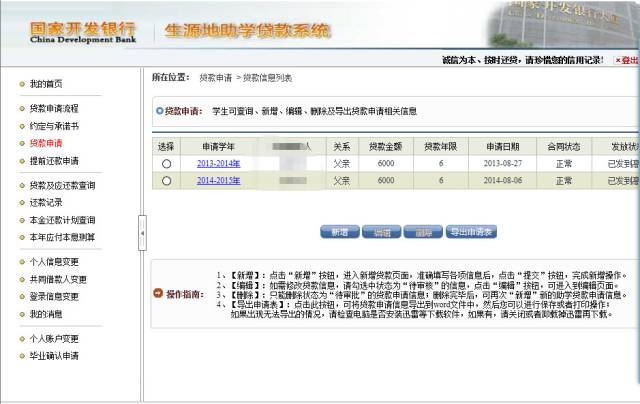The width and height of the screenshot is (640, 404).
Task: Select the radio button for 2013-2014年 loan
Action: [x=166, y=164]
